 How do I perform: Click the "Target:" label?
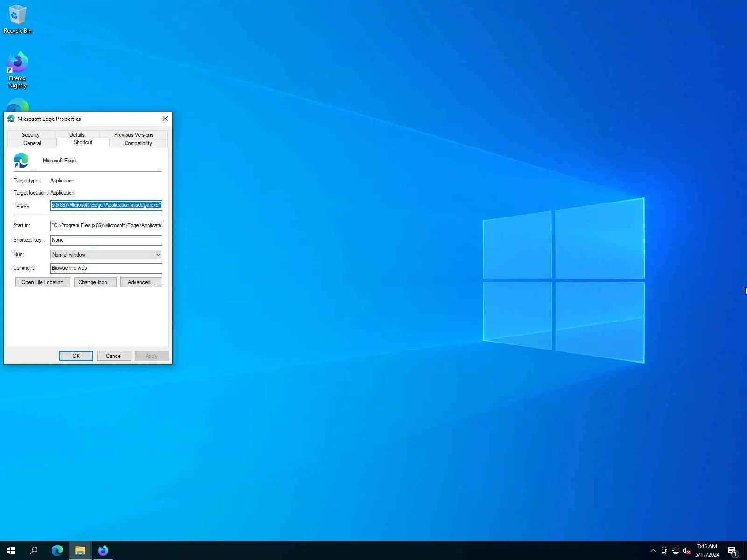pyautogui.click(x=21, y=205)
